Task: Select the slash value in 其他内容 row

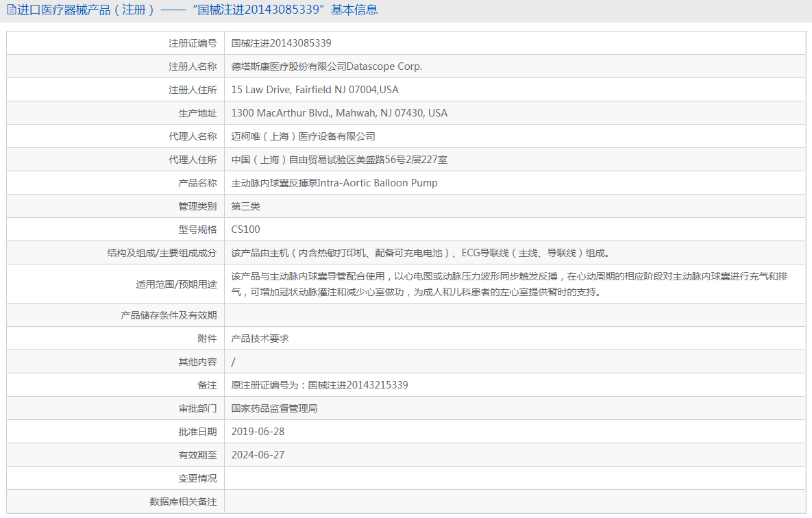Action: pos(233,362)
